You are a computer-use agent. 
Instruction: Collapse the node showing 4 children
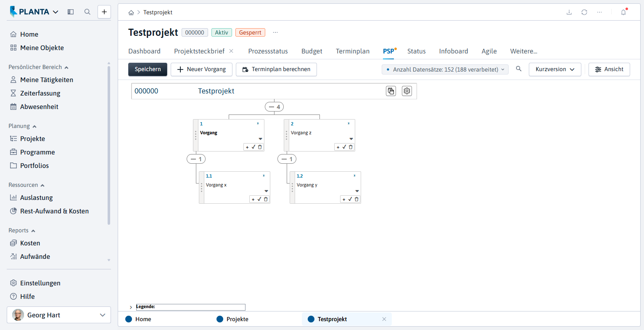pyautogui.click(x=274, y=107)
